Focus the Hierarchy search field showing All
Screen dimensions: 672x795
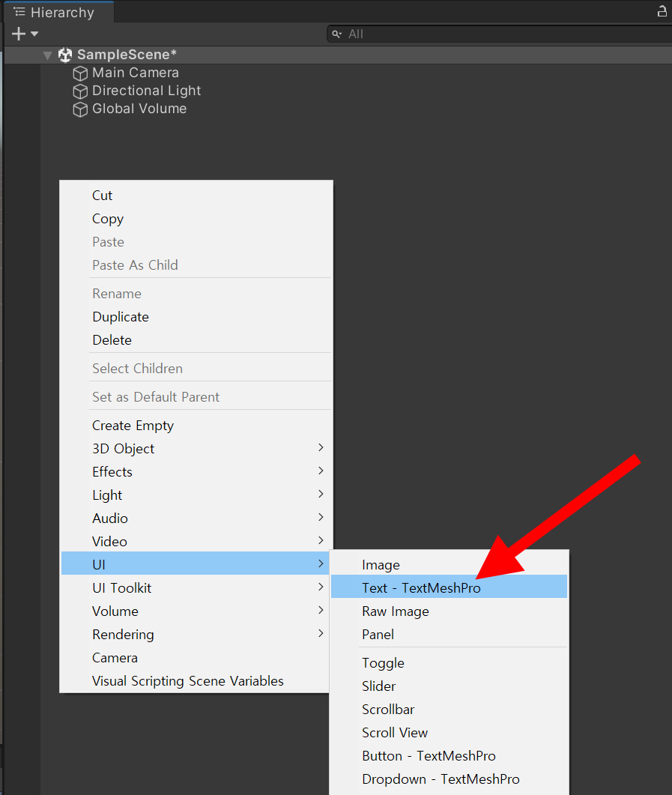[x=499, y=34]
